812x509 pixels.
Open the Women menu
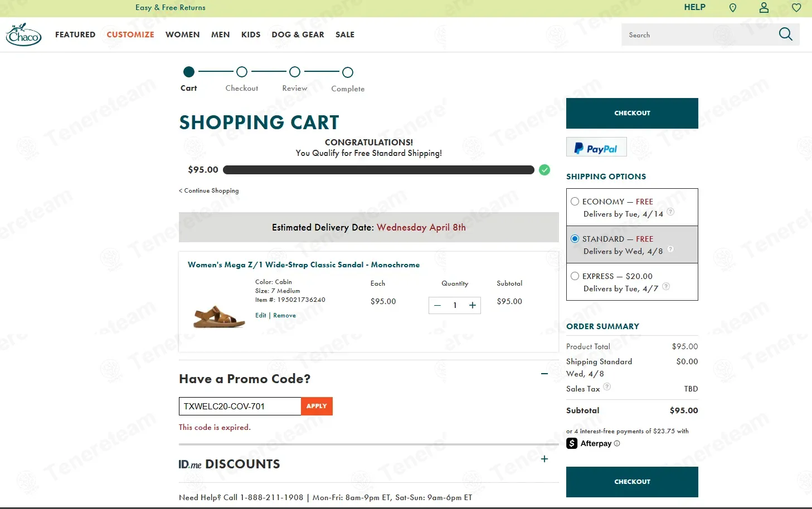pos(182,35)
